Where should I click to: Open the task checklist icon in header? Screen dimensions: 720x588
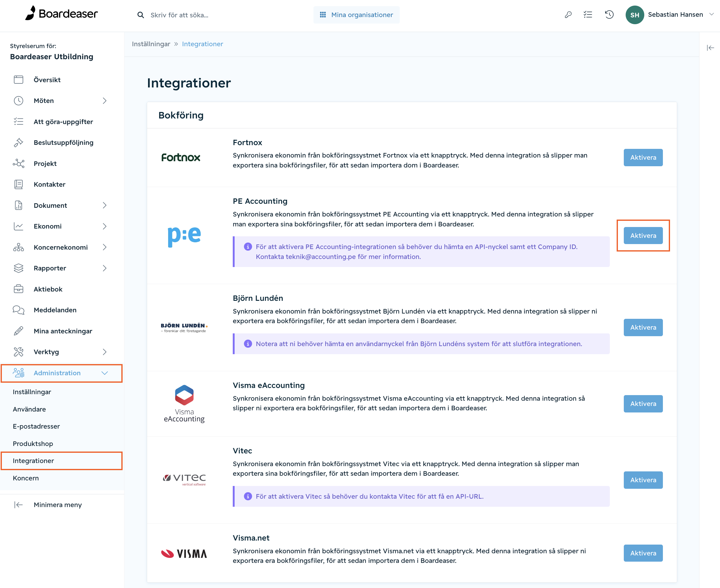click(x=588, y=15)
